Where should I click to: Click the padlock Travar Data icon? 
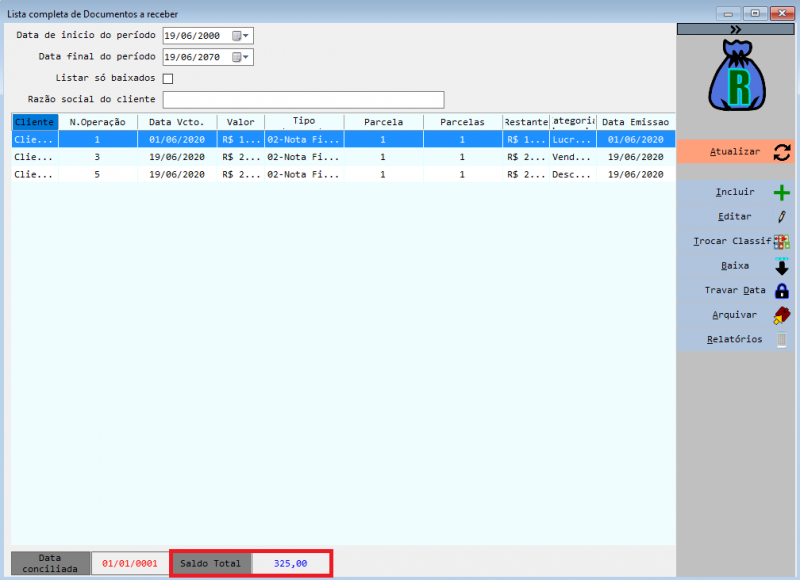(x=781, y=291)
